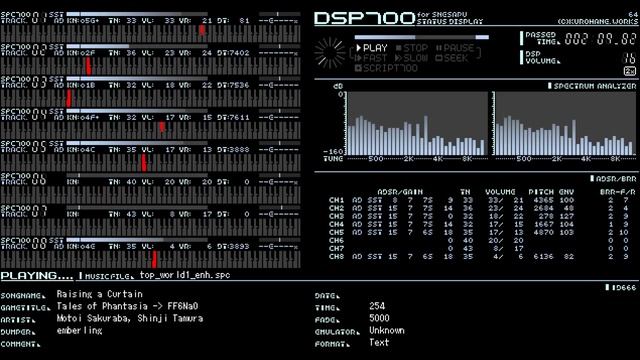
Task: Activate the SLOW playback control
Action: click(x=411, y=58)
